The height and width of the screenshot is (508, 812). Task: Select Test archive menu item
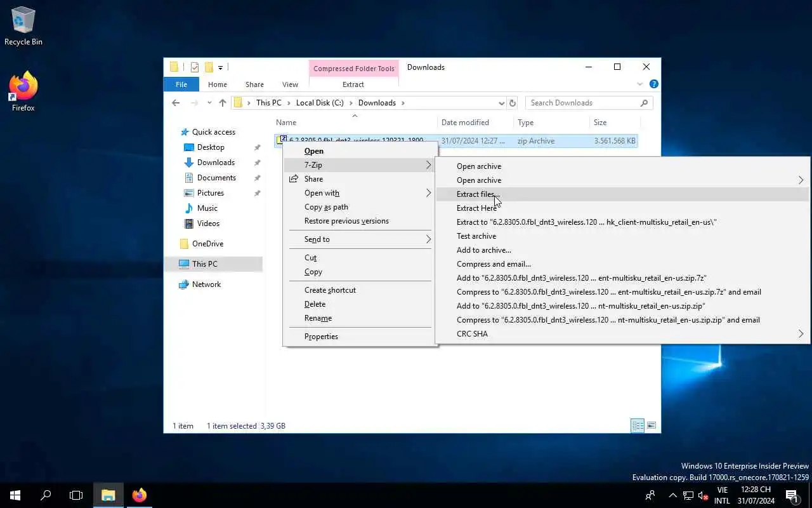(622, 236)
